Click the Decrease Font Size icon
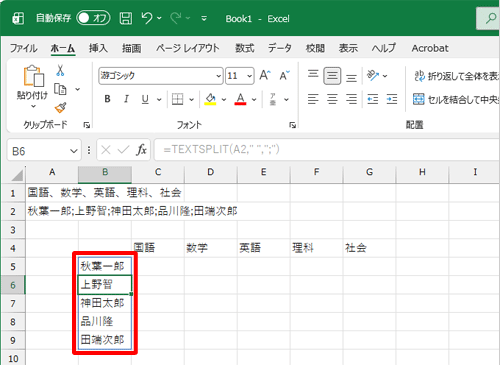Image resolution: width=500 pixels, height=365 pixels. pos(284,75)
